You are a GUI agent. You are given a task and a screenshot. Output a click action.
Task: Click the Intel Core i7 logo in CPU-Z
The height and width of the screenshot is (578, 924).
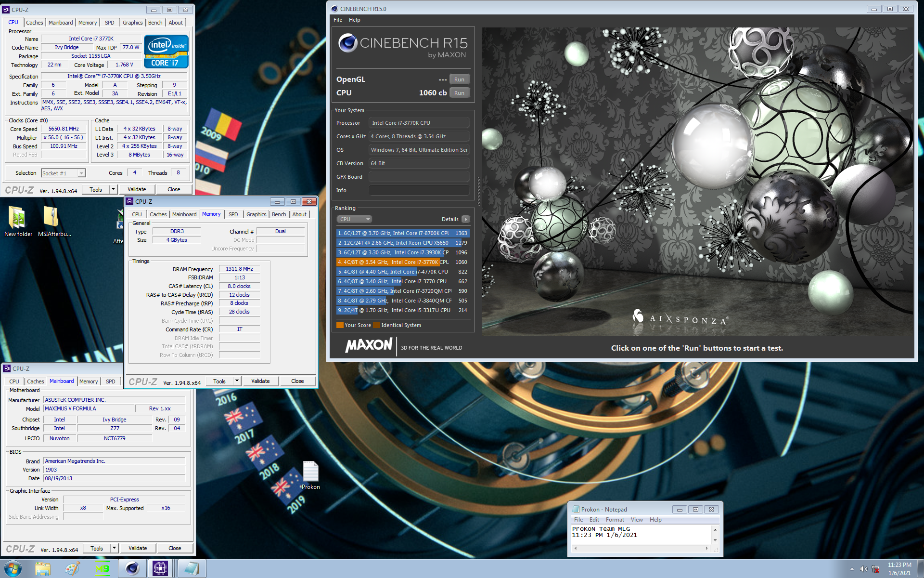click(166, 51)
